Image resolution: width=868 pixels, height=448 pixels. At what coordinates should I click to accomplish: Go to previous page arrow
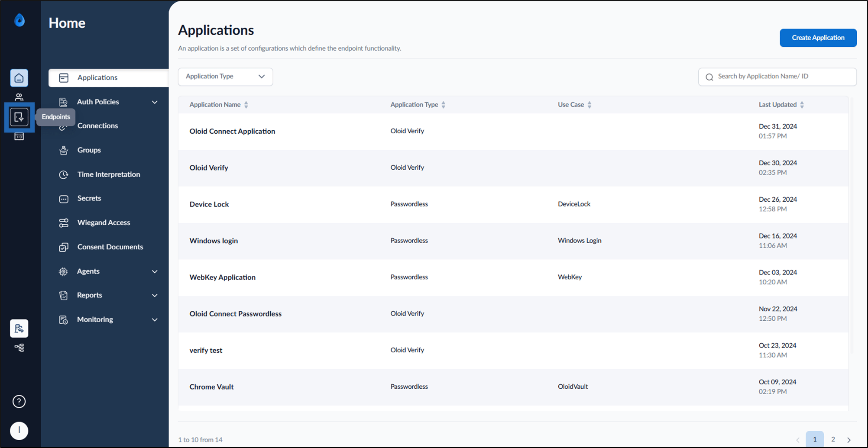click(x=798, y=440)
